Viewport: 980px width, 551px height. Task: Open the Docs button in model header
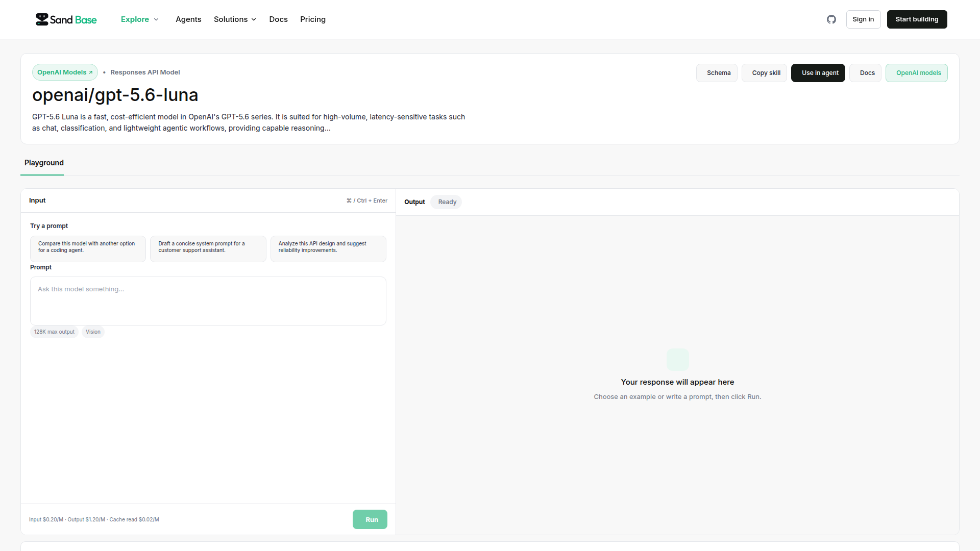pos(865,73)
